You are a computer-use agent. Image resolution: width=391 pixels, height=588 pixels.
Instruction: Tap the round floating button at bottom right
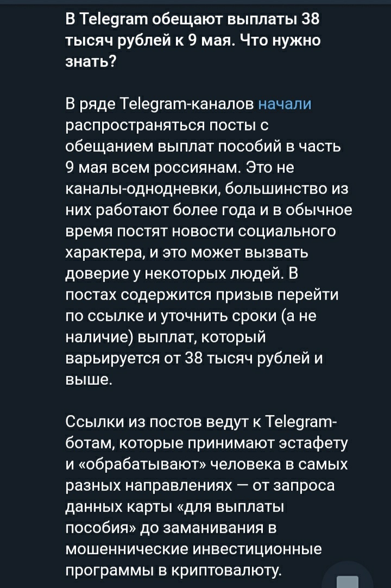click(348, 576)
